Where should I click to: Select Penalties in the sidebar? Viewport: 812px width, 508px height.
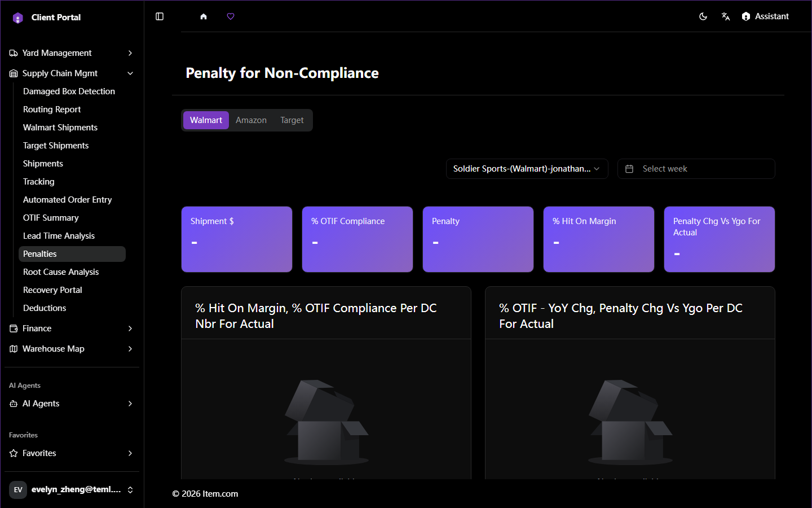(x=72, y=254)
